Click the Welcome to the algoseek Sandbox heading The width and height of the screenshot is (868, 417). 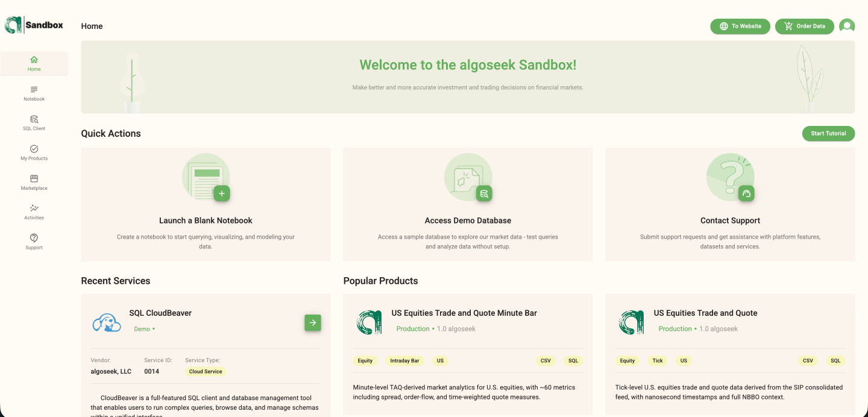click(468, 64)
